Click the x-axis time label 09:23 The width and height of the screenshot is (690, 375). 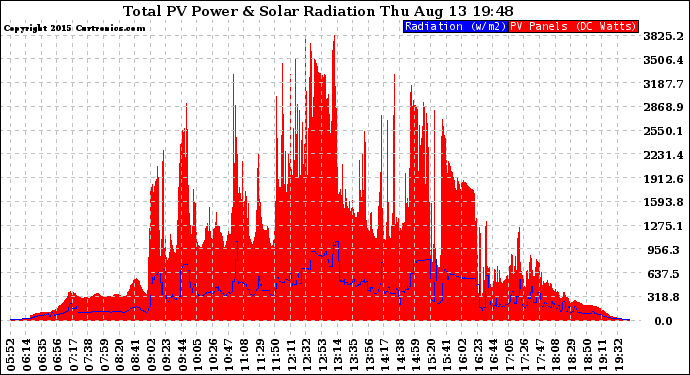166,355
